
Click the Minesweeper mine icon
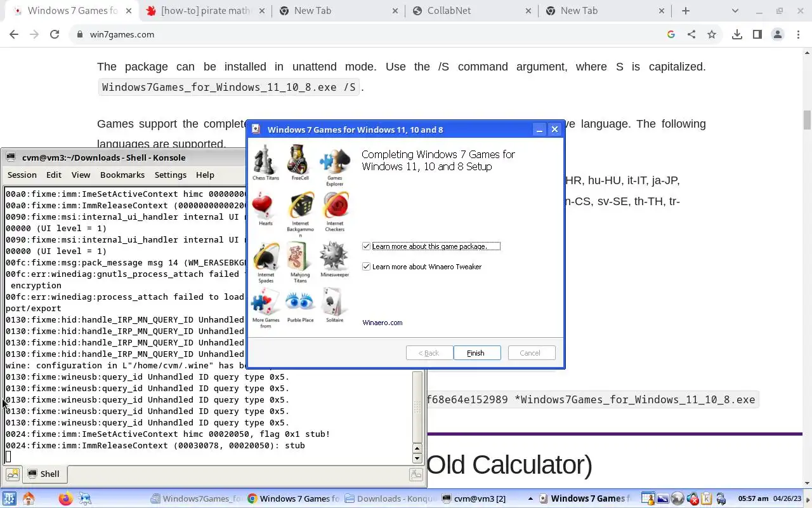(334, 257)
